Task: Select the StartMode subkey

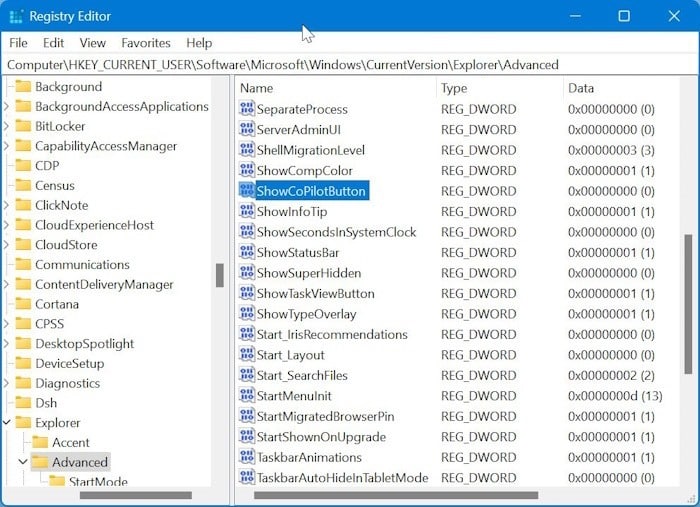Action: point(98,482)
